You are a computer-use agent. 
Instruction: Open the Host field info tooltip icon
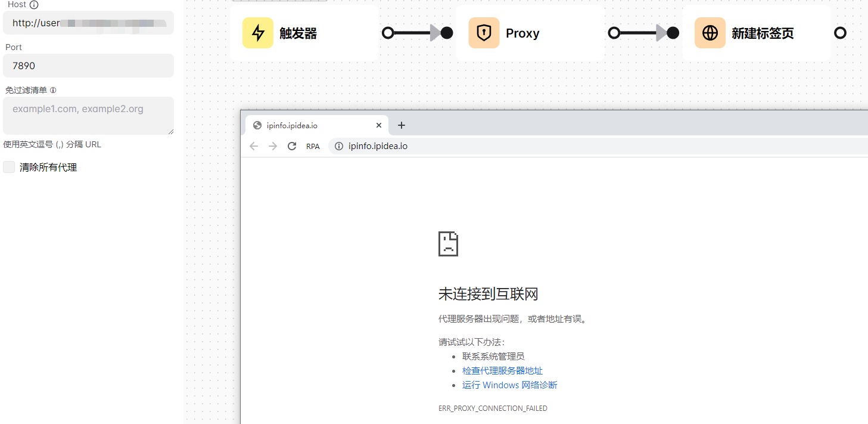[33, 4]
